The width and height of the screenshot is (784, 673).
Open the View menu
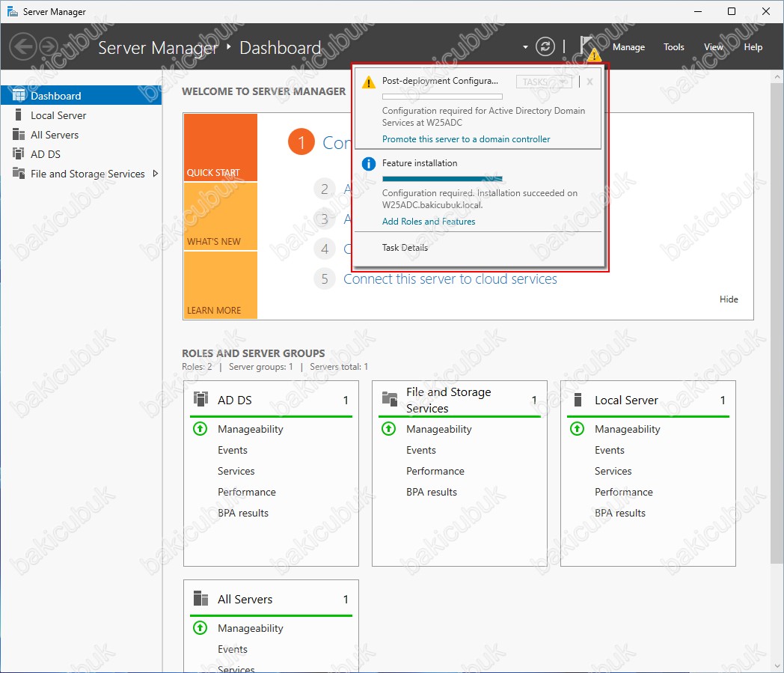tap(714, 47)
